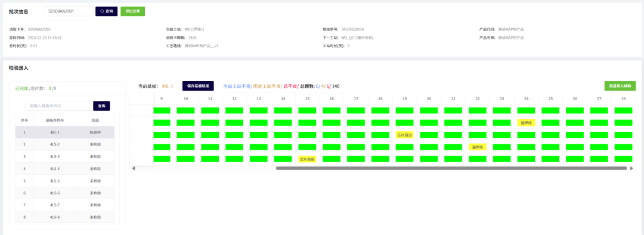Click the left arrow of grid scrollbar
Image resolution: width=644 pixels, height=235 pixels.
coord(133,168)
